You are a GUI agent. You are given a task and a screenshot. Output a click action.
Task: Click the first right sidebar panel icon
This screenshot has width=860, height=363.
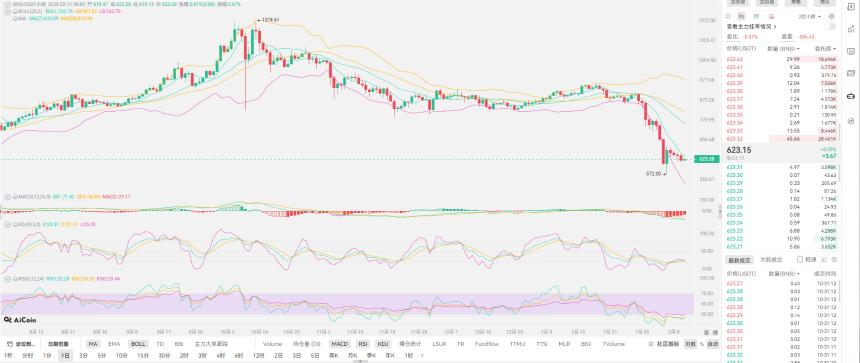pos(851,7)
